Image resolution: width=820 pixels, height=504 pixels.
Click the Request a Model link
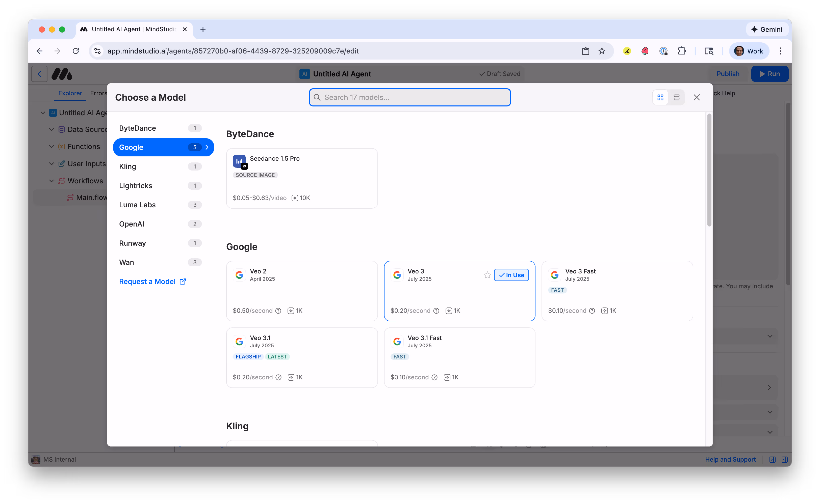pos(148,282)
